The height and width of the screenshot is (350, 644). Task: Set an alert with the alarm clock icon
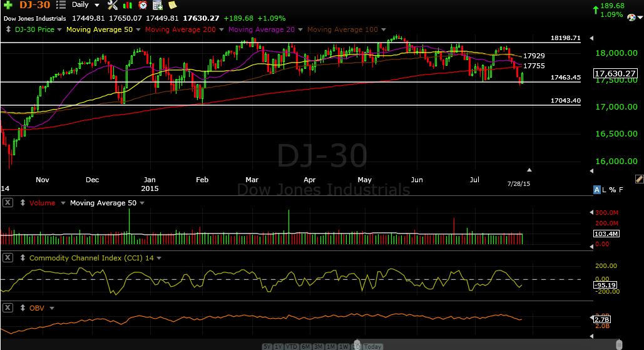[x=143, y=5]
